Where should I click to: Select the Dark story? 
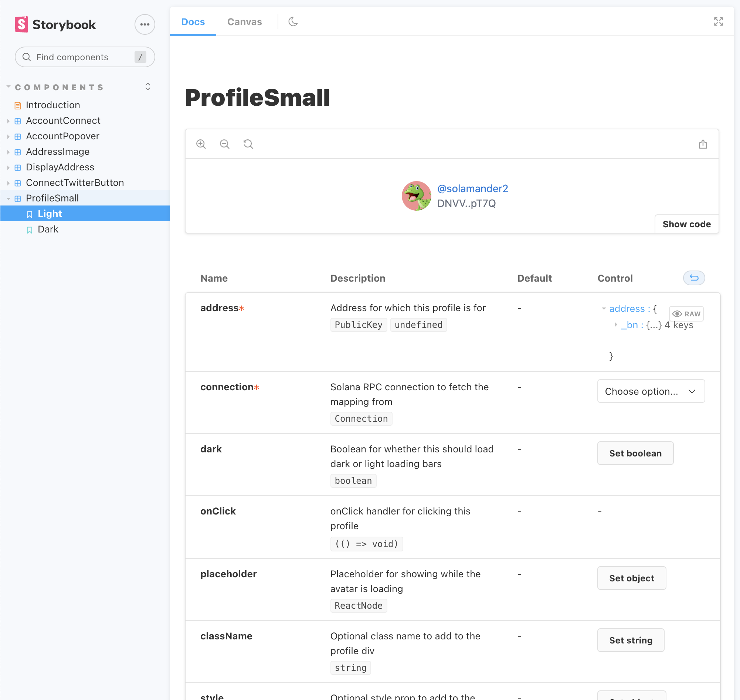[48, 229]
